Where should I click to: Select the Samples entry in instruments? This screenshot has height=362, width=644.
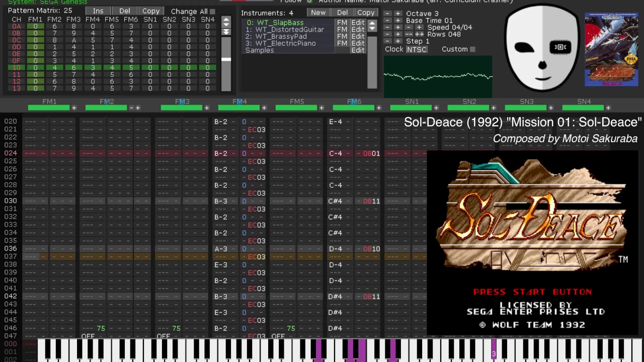coord(288,50)
